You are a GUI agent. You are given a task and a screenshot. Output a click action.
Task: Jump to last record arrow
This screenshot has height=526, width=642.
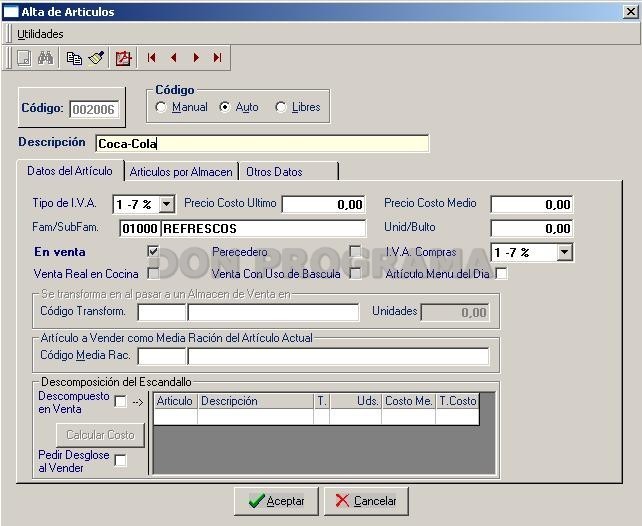pyautogui.click(x=217, y=58)
